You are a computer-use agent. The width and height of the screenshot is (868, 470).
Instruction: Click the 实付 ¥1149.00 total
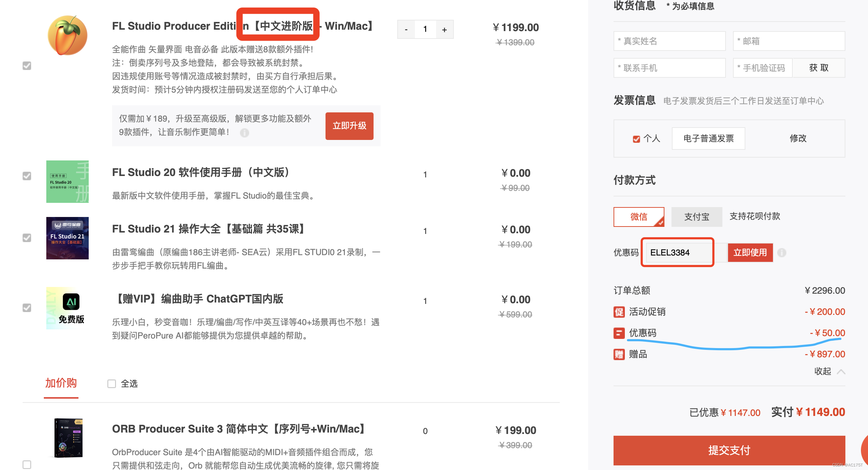[808, 412]
